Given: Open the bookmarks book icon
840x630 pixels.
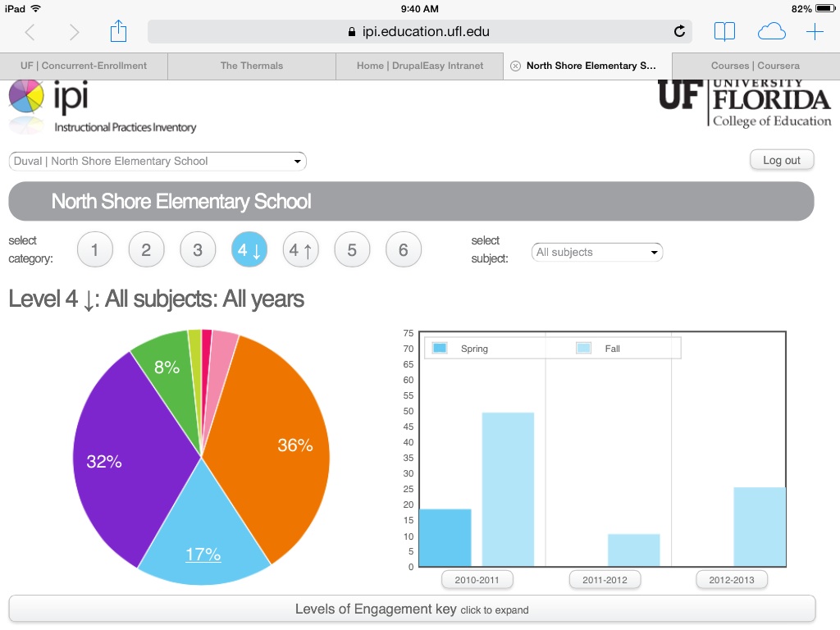Looking at the screenshot, I should point(724,32).
